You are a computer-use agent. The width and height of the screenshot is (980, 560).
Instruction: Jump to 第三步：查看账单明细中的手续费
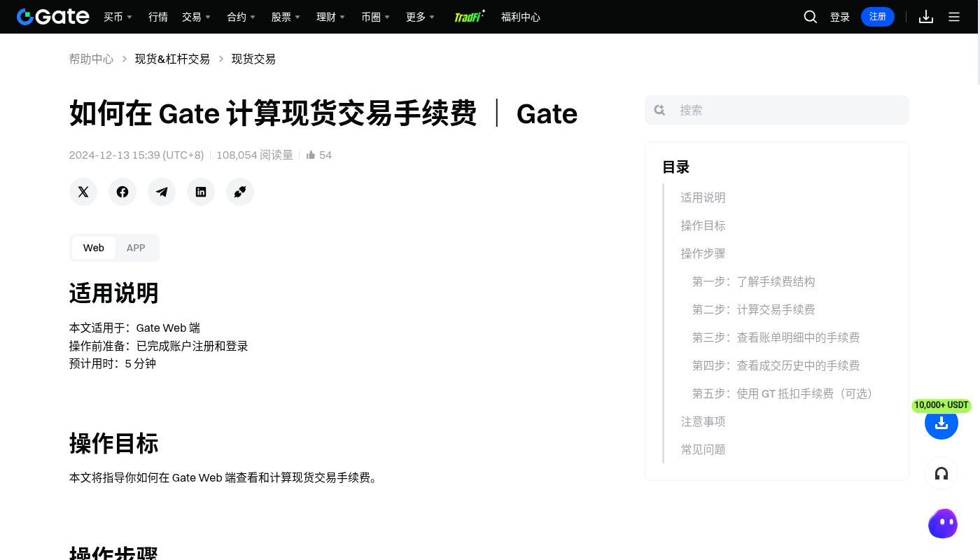[776, 337]
